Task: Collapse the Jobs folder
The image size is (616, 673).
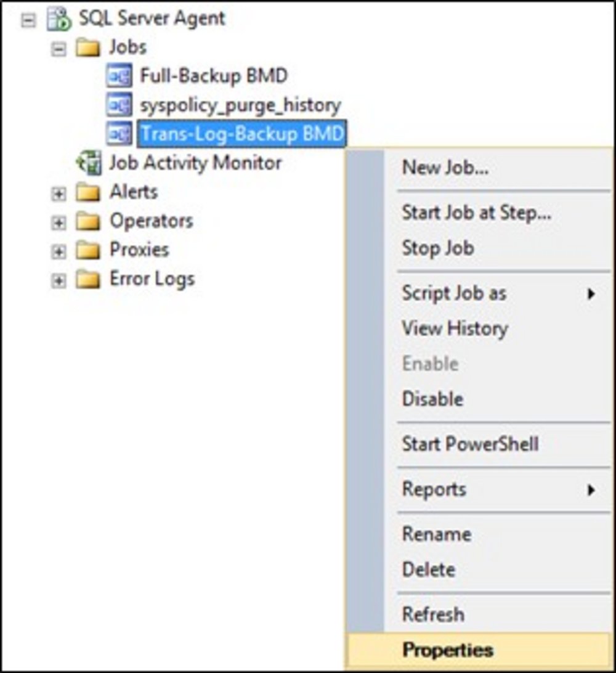Action: [59, 49]
